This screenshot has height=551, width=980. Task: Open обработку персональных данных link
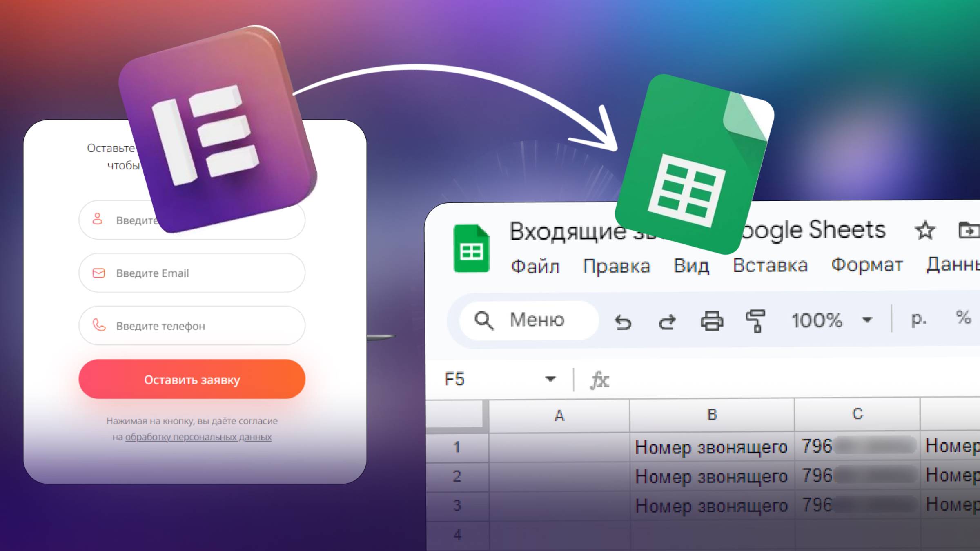[198, 437]
